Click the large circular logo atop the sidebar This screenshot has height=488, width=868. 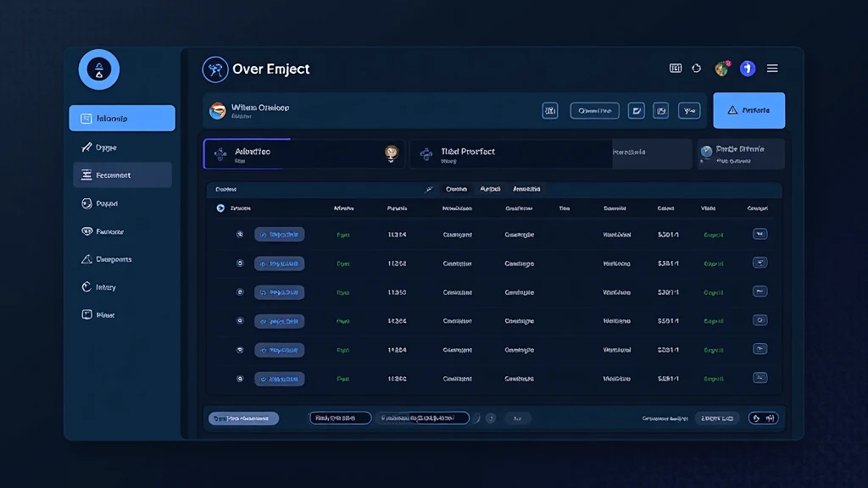99,69
